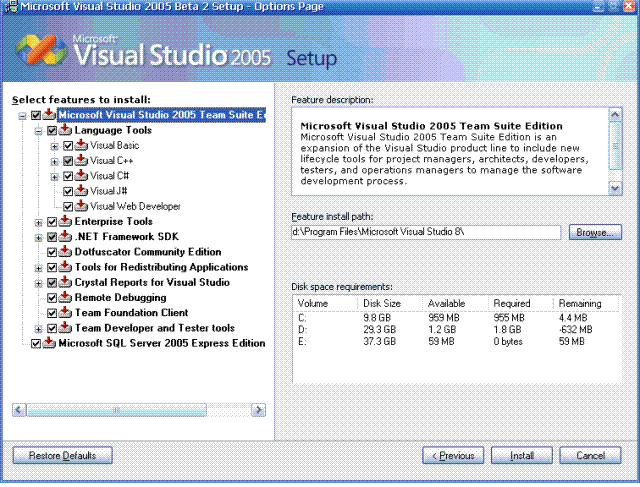The width and height of the screenshot is (640, 487).
Task: Expand the Visual C# node
Action: tap(55, 177)
